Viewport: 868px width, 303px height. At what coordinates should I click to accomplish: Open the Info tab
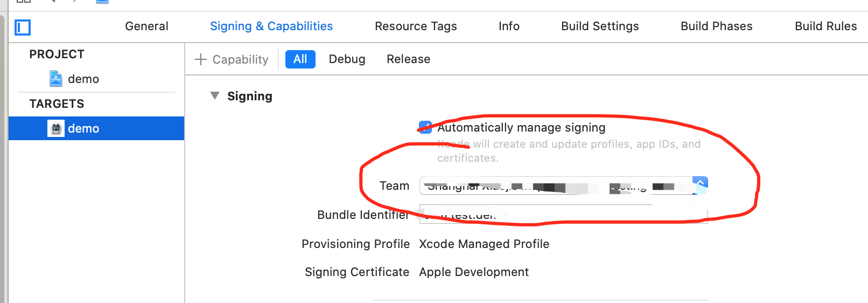(x=509, y=26)
